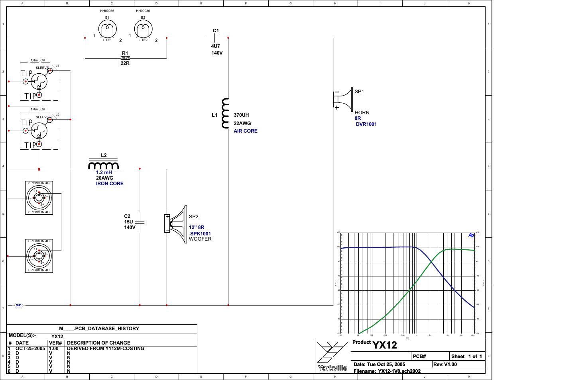Select the J2 quarter-inch jack symbol
The height and width of the screenshot is (380, 588).
[39, 131]
